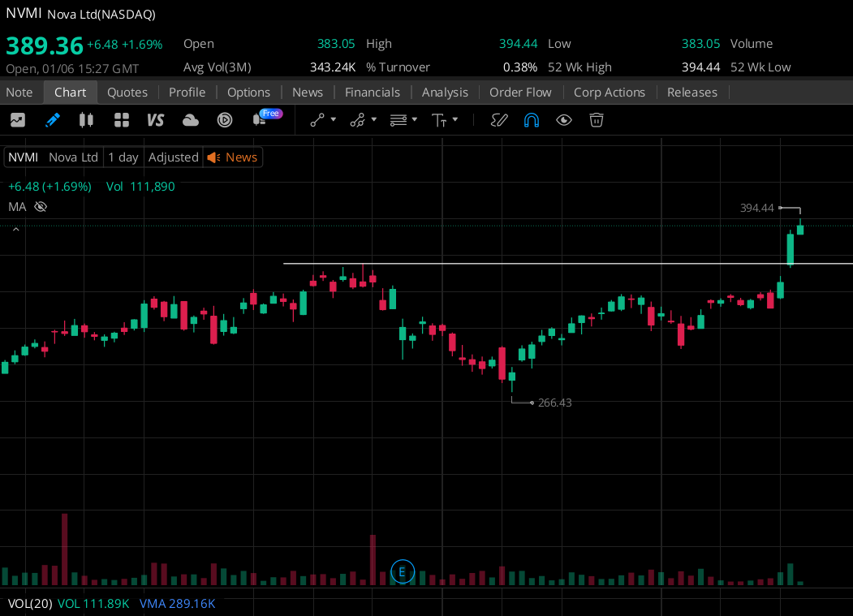Screen dimensions: 853x616
Task: Select the line drawing tool
Action: (x=317, y=119)
